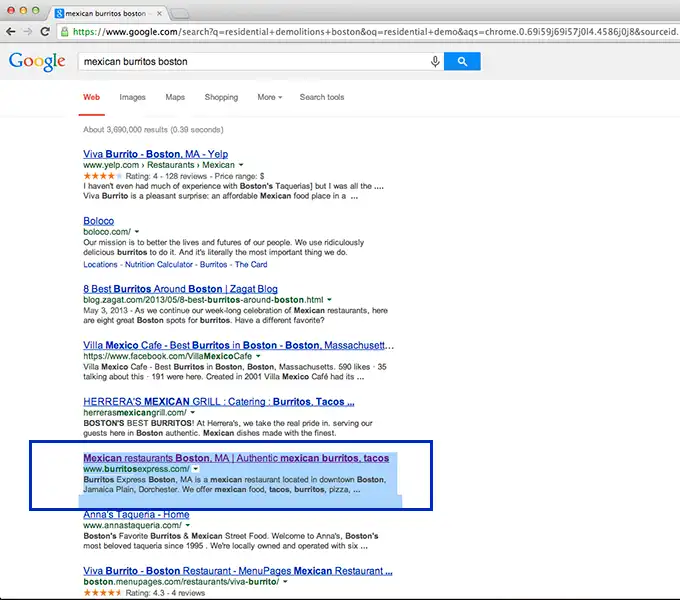Activate voice search microphone icon
This screenshot has height=600, width=680.
435,61
